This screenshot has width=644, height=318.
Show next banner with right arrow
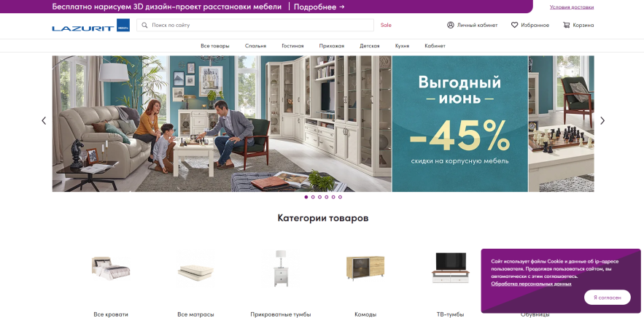click(602, 120)
